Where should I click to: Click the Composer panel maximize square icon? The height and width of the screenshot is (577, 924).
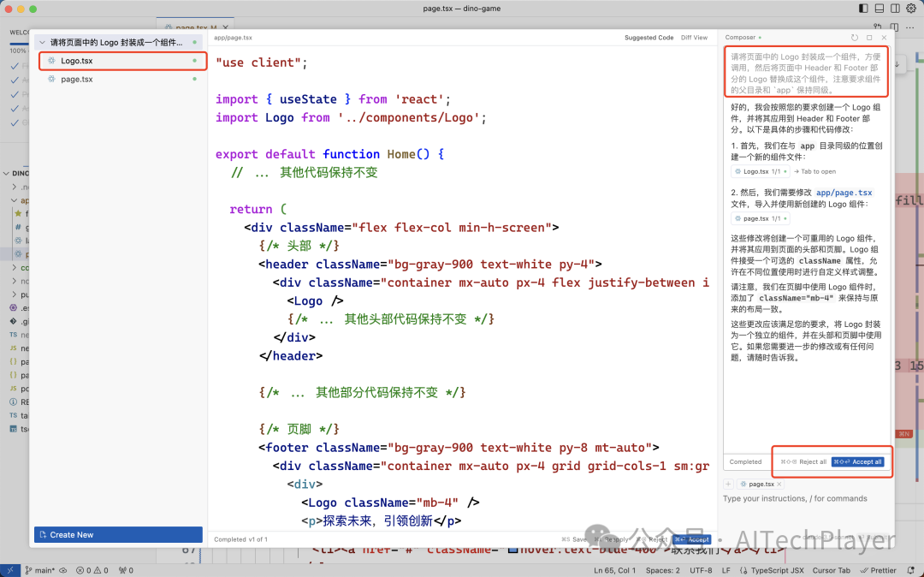pos(869,38)
